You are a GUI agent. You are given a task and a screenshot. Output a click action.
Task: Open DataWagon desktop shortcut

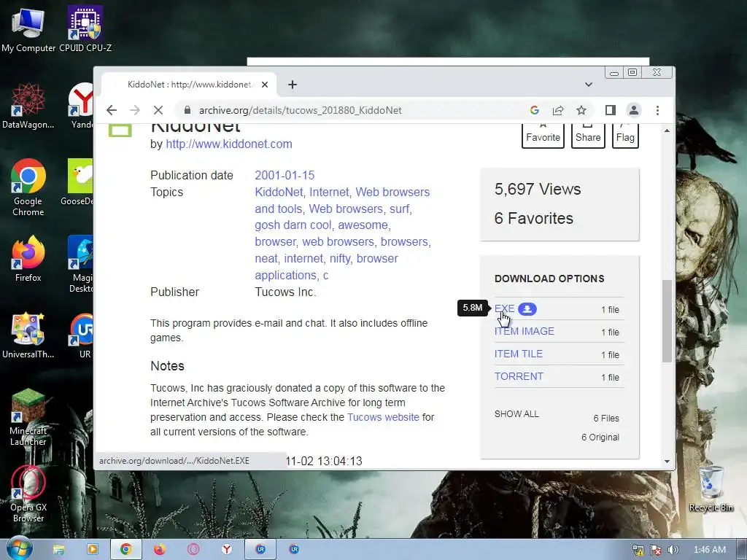tap(28, 106)
